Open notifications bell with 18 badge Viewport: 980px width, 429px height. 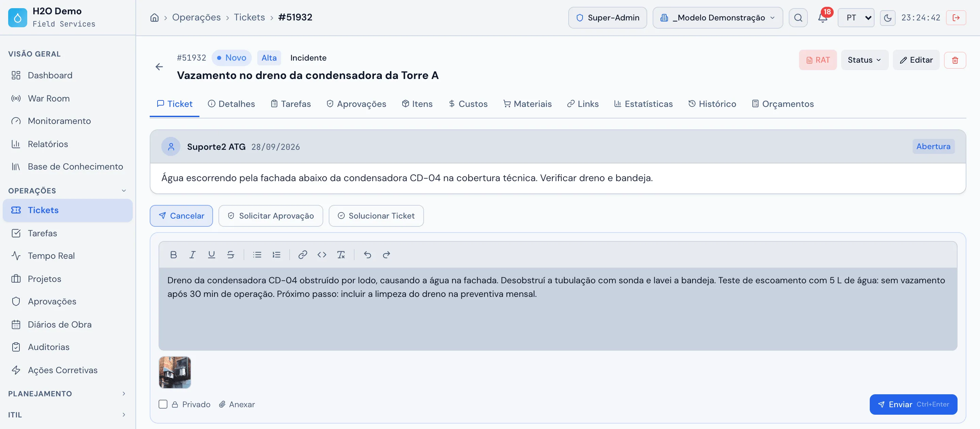(x=822, y=17)
